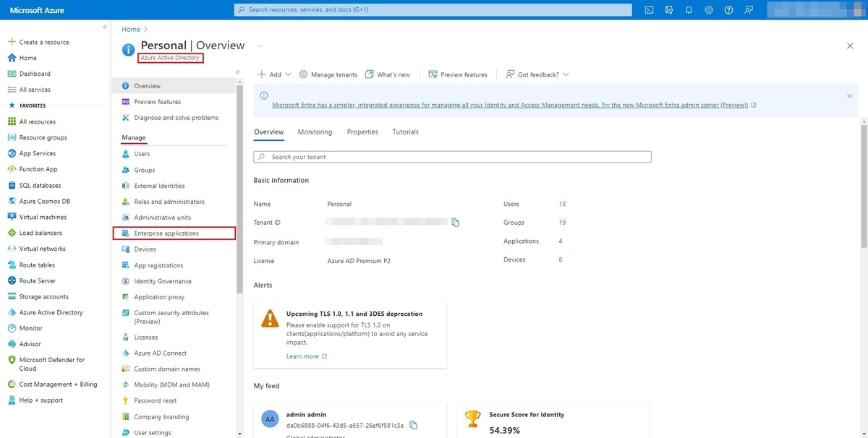
Task: Expand the Got feedback? dropdown
Action: pyautogui.click(x=537, y=74)
